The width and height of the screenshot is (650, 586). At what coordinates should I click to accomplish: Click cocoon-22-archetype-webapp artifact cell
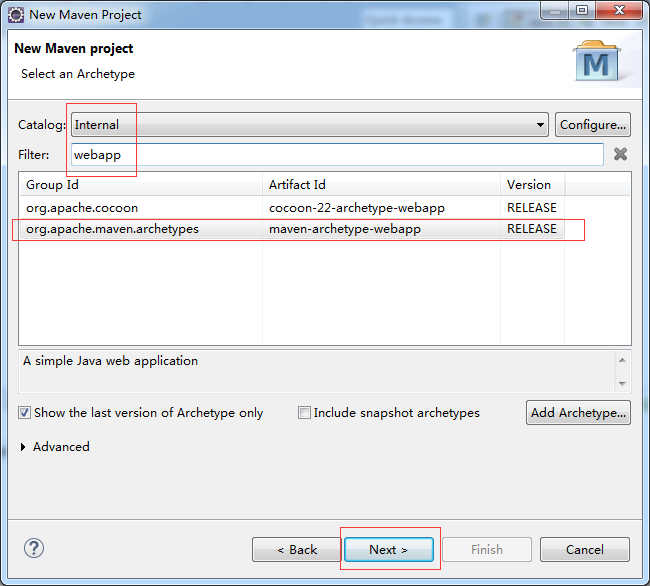click(357, 208)
